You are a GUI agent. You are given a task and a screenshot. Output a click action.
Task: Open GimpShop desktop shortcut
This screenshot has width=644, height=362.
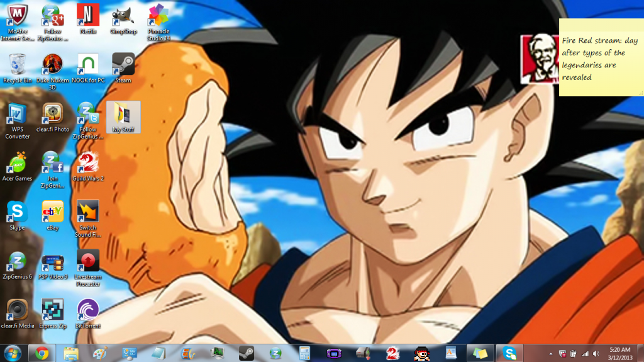(123, 18)
